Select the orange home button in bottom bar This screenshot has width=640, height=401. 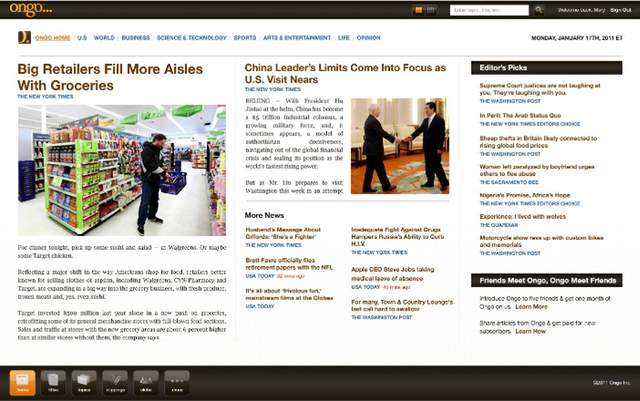click(x=22, y=383)
